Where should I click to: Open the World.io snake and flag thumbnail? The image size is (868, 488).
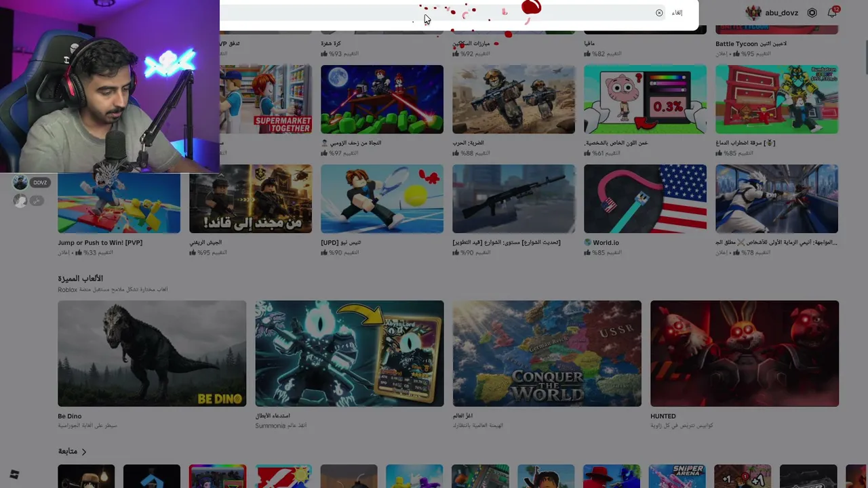pyautogui.click(x=645, y=199)
